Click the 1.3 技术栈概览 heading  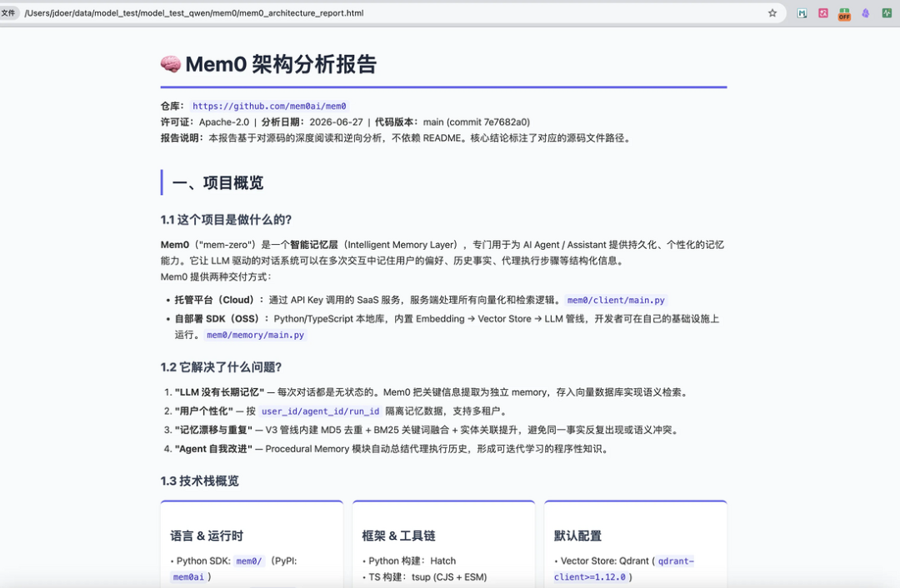click(x=200, y=481)
